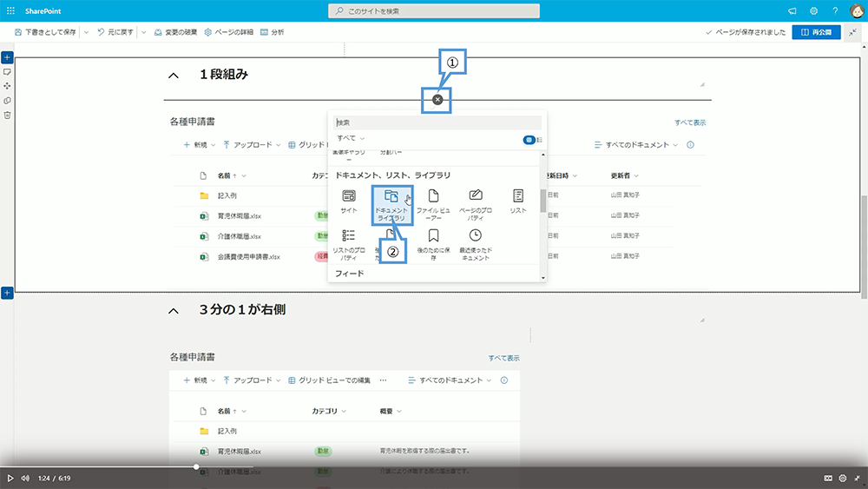Open the more options ellipsis, lower library
868x489 pixels.
[383, 380]
